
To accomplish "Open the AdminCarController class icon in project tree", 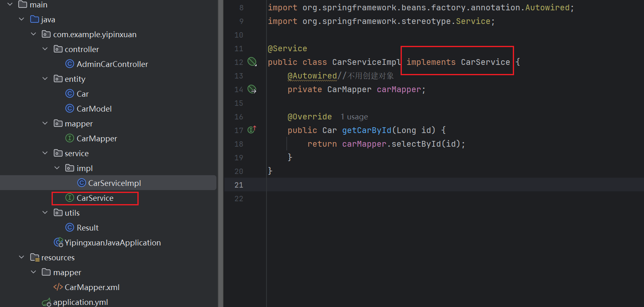I will [70, 64].
